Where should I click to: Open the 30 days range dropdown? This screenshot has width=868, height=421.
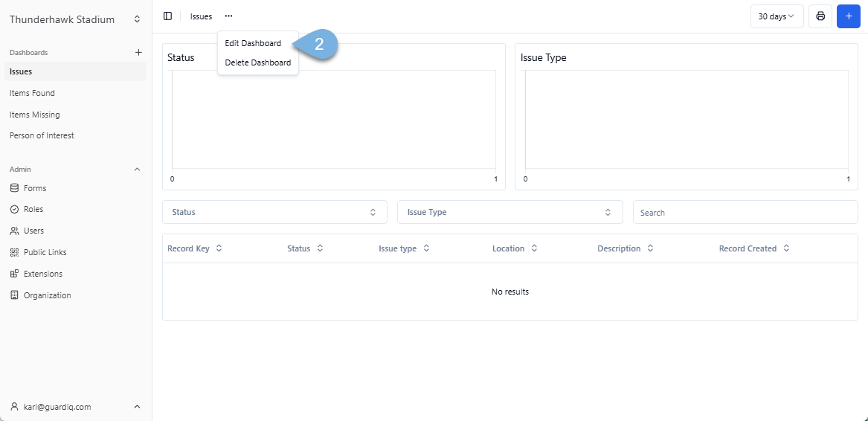[777, 16]
